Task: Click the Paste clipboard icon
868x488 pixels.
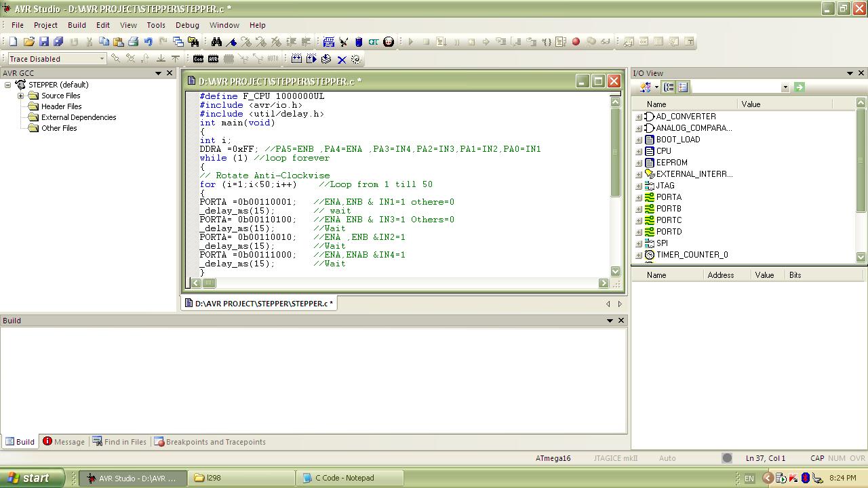Action: point(119,41)
